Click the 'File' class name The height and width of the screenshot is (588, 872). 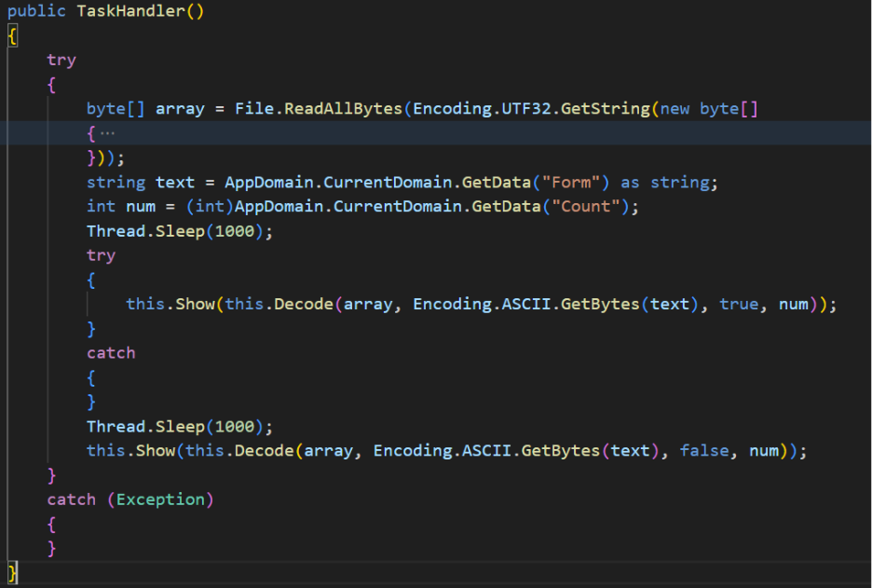coord(254,108)
